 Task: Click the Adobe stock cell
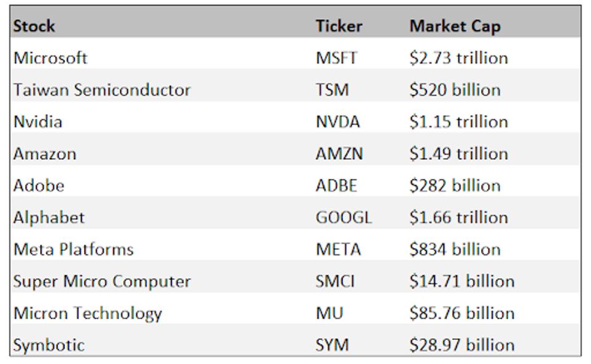coord(39,186)
